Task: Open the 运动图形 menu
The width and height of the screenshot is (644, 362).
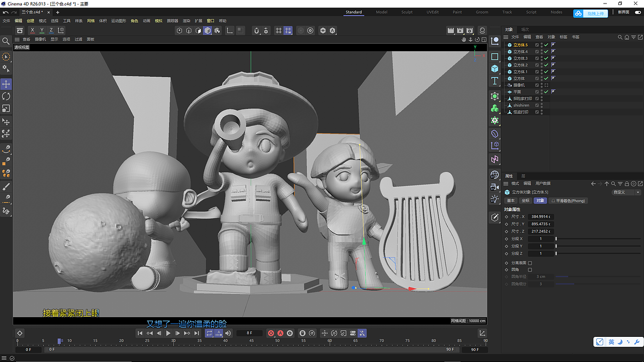Action: [x=119, y=21]
